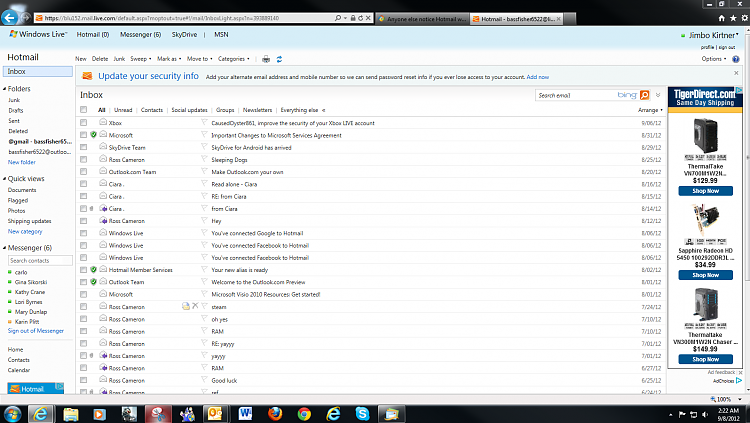Check the box for the Xbox message
The image size is (750, 423).
point(84,122)
